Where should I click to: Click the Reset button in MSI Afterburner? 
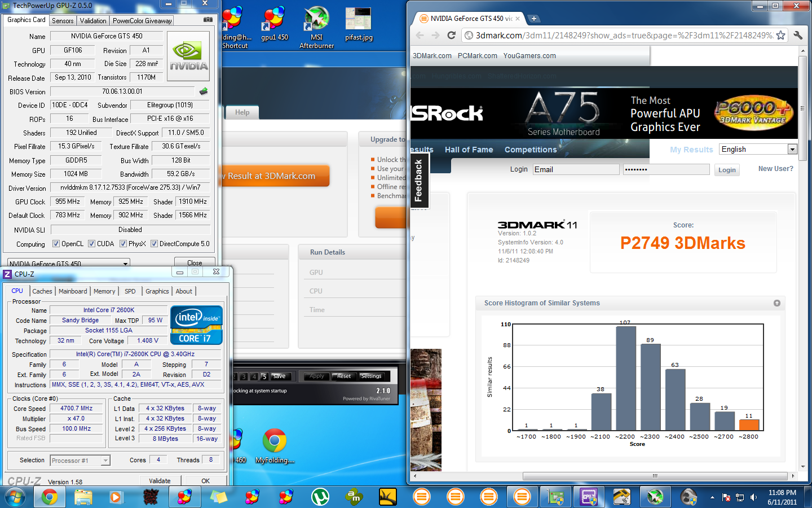pyautogui.click(x=344, y=376)
